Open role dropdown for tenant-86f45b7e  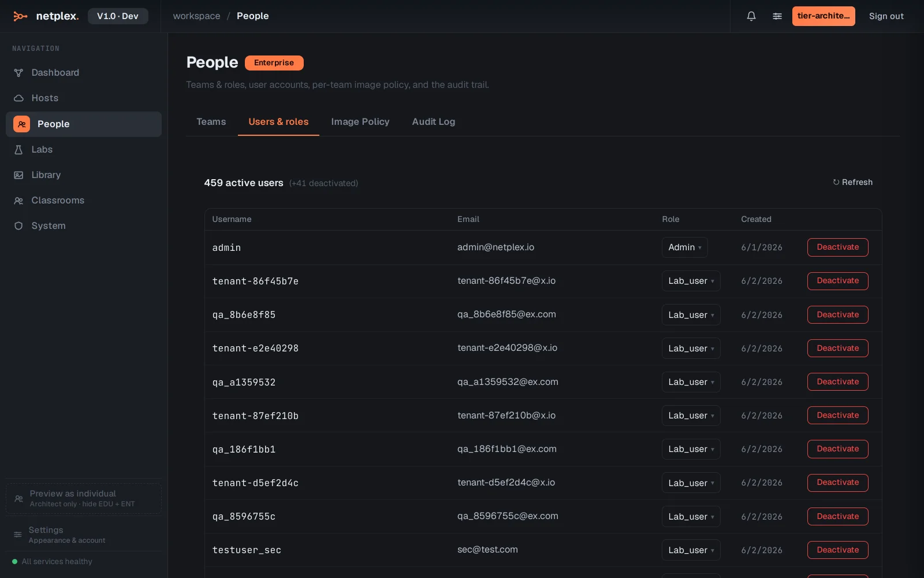coord(691,281)
